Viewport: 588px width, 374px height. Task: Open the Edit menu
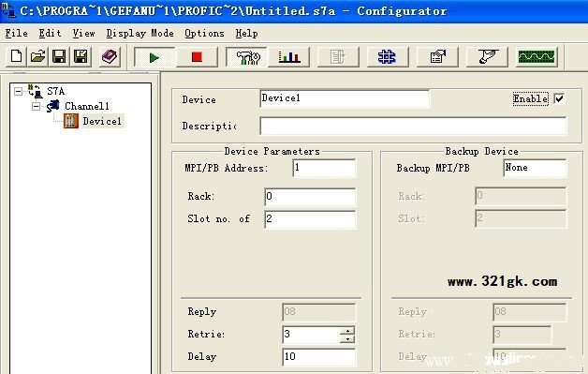(50, 34)
